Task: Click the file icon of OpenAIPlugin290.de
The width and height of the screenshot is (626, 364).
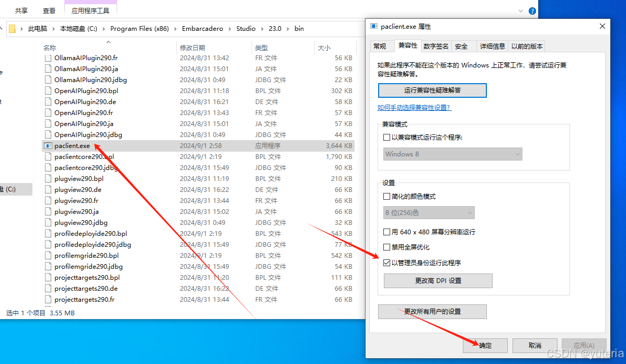Action: [48, 102]
